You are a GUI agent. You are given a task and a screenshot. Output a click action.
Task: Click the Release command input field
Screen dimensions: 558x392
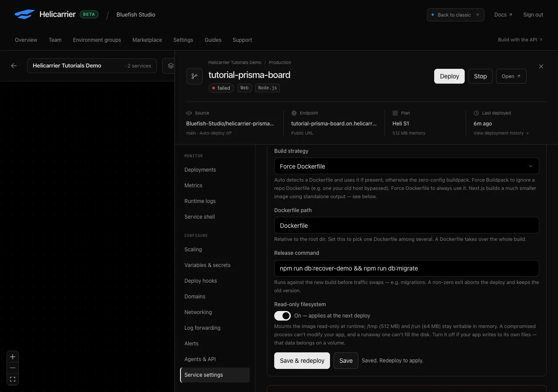(406, 268)
